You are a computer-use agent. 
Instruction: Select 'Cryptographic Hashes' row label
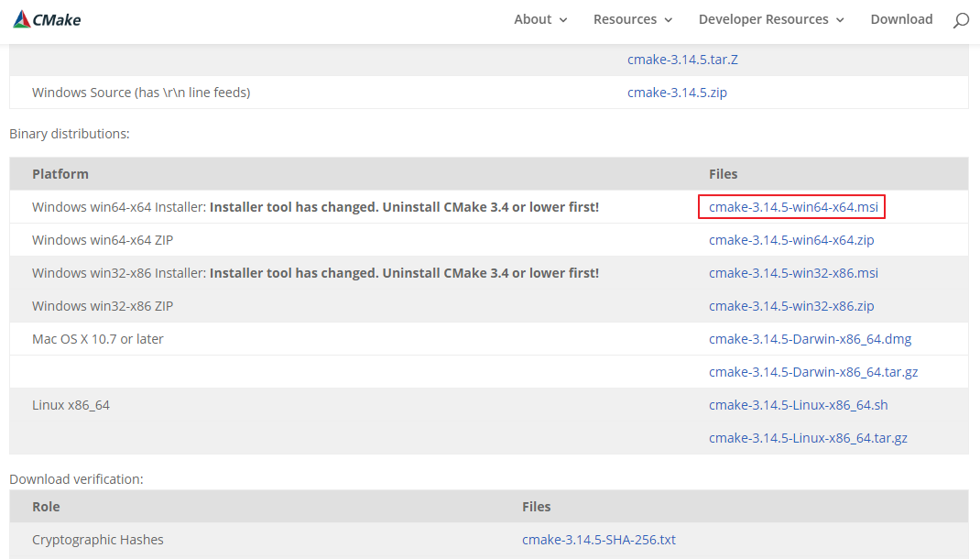[97, 540]
